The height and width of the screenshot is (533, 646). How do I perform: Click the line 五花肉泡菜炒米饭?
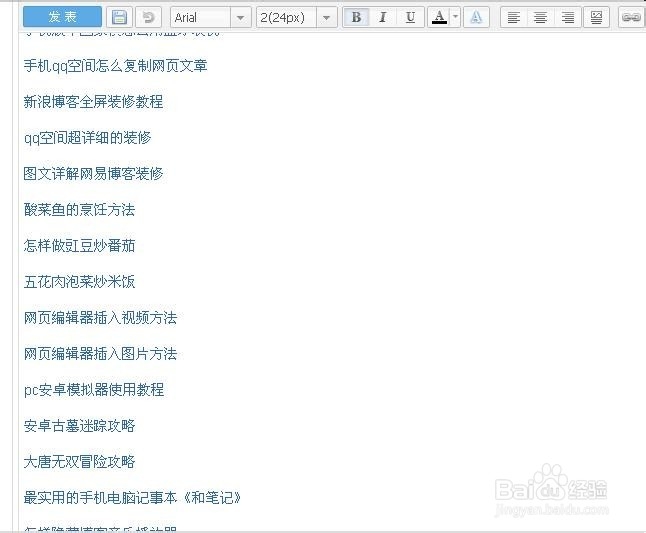pyautogui.click(x=80, y=282)
